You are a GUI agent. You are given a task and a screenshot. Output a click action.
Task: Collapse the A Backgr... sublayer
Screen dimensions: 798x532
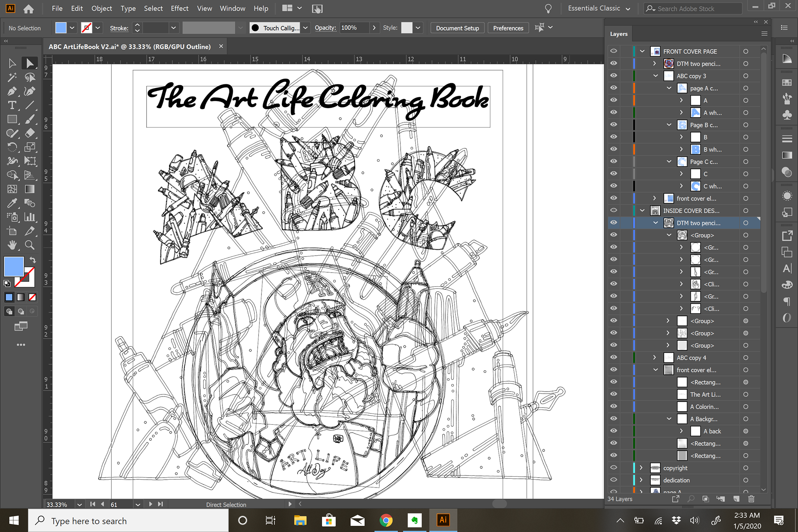pyautogui.click(x=669, y=419)
